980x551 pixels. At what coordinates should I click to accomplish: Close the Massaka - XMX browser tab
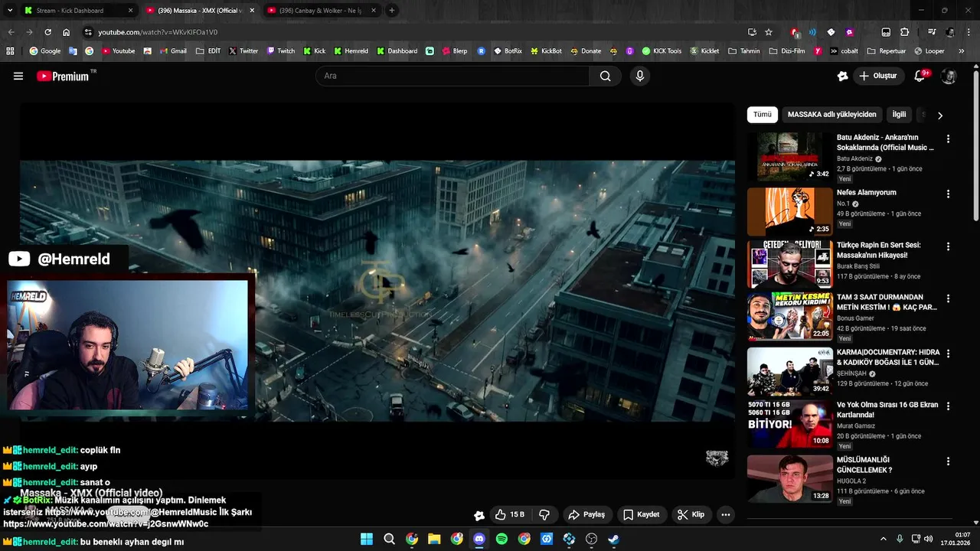click(252, 11)
